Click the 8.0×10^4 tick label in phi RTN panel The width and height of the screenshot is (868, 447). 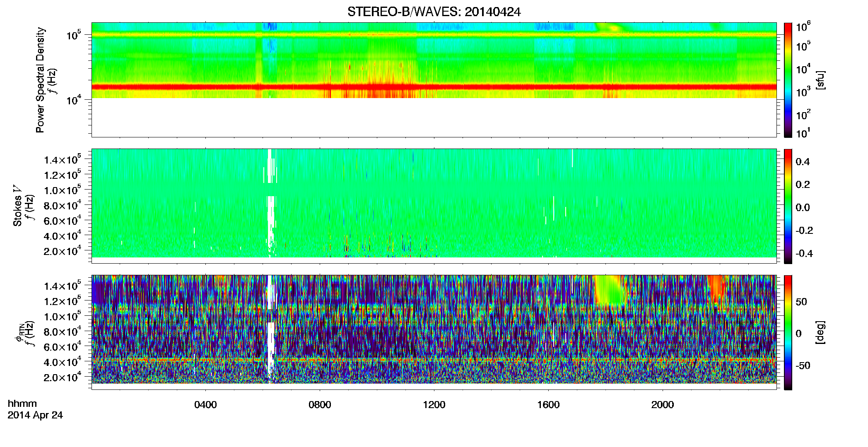(63, 331)
